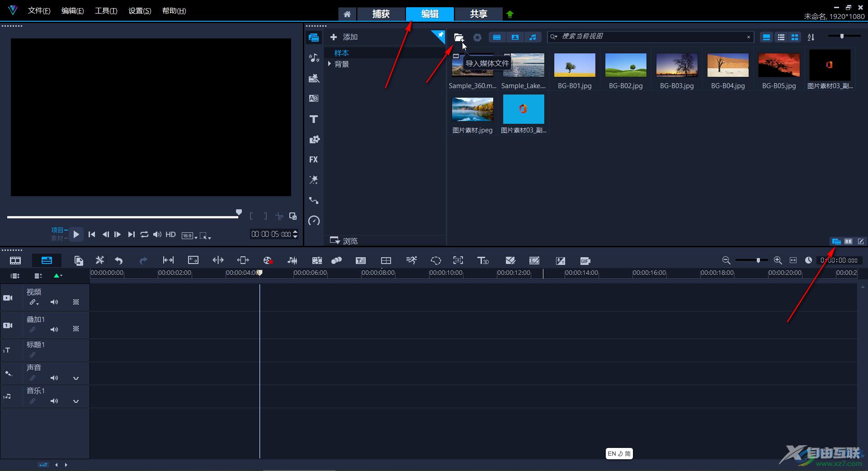Toggle show videos filter in library
The height and width of the screenshot is (471, 868).
pyautogui.click(x=497, y=38)
